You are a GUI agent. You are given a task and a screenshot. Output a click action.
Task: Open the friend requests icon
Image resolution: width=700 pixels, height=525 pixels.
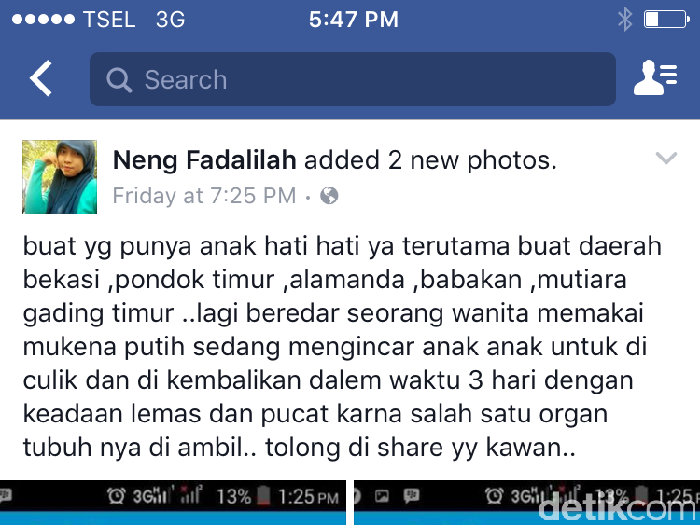(655, 78)
